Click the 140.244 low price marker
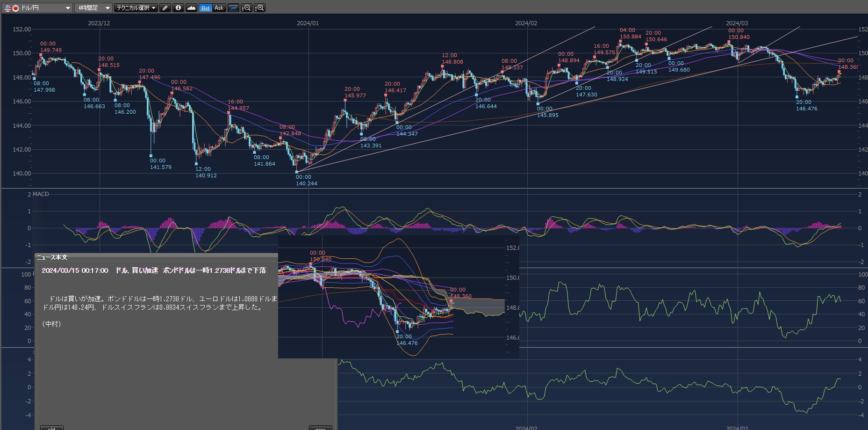Viewport: 868px width, 430px height. point(306,183)
